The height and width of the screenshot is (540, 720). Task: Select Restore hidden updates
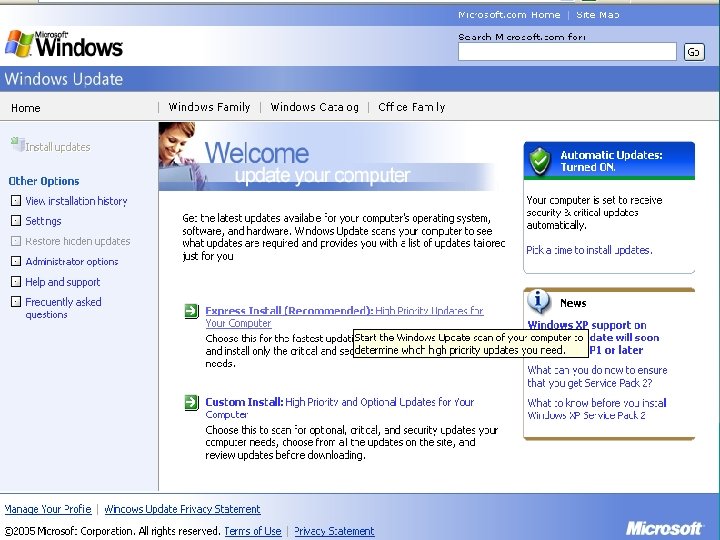click(x=78, y=241)
